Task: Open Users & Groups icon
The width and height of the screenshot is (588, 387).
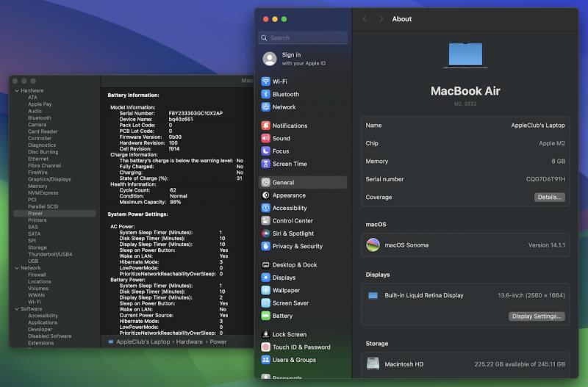Action: click(265, 360)
